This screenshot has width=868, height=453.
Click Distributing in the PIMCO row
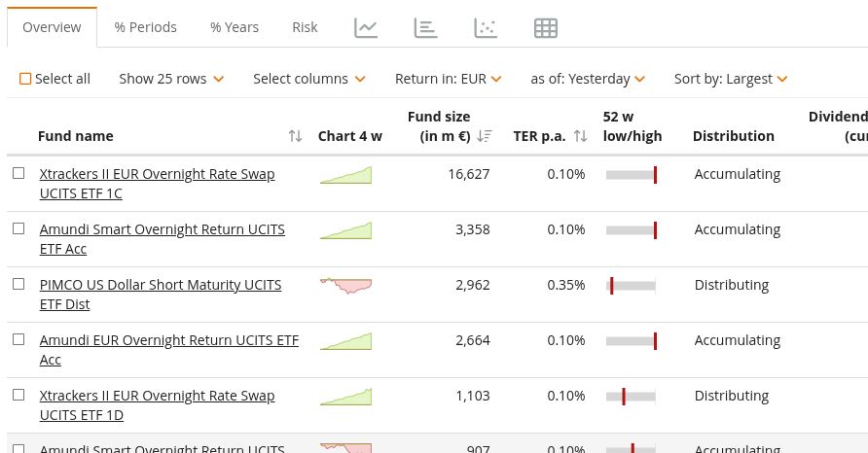coord(731,285)
